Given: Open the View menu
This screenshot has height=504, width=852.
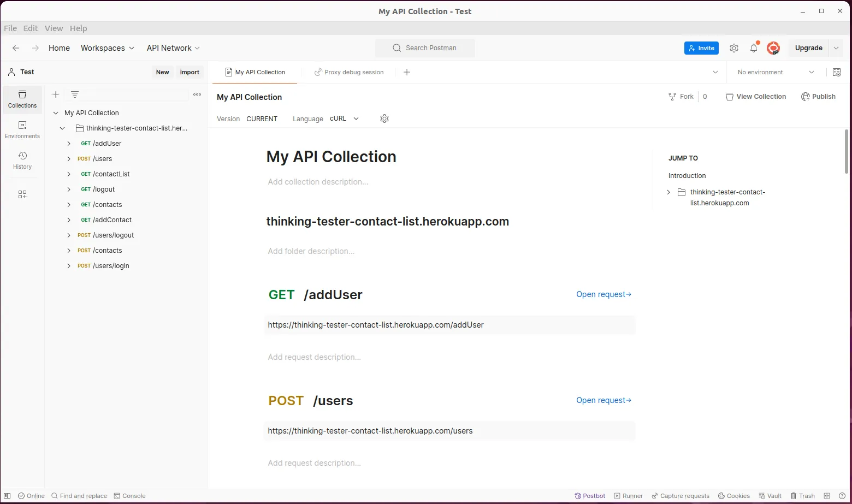Looking at the screenshot, I should (54, 28).
